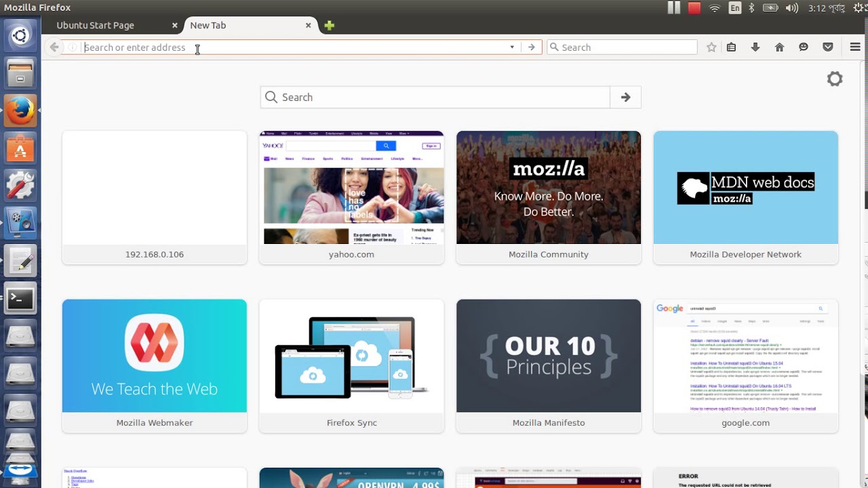Viewport: 868px width, 488px height.
Task: Open Mozilla Developer Network tile
Action: 746,197
